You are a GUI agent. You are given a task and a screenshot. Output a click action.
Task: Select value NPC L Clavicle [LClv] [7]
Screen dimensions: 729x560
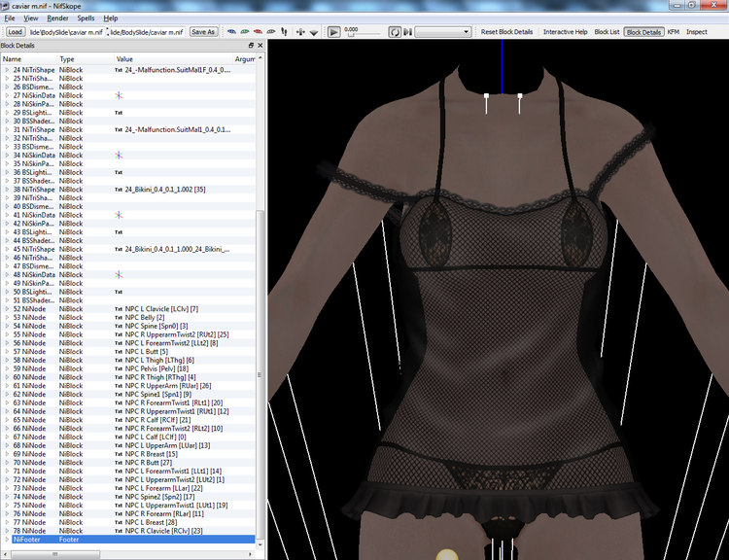point(161,309)
